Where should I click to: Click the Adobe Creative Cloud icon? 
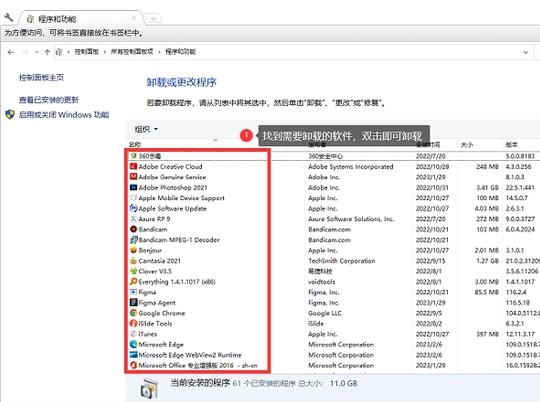click(133, 166)
